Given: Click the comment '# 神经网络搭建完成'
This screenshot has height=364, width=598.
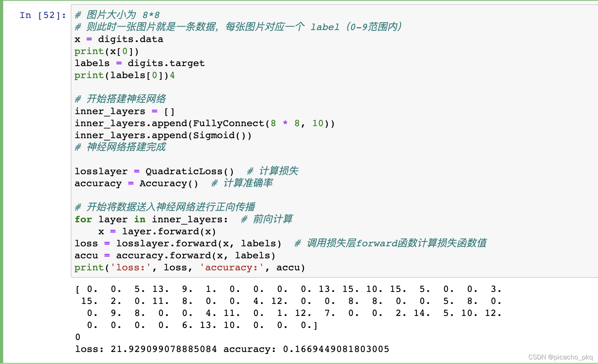Looking at the screenshot, I should pyautogui.click(x=121, y=147).
